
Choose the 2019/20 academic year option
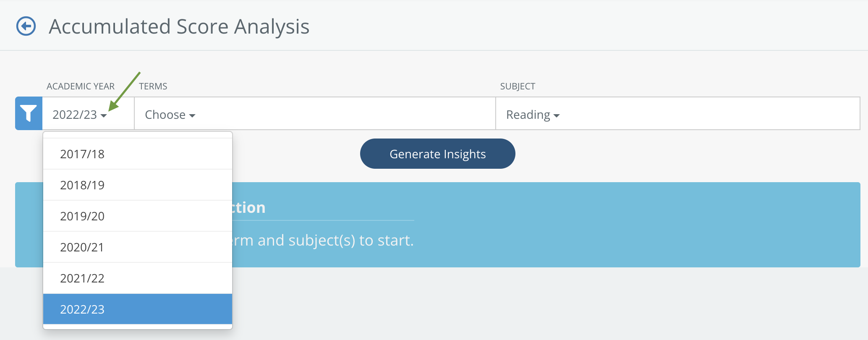tap(138, 216)
